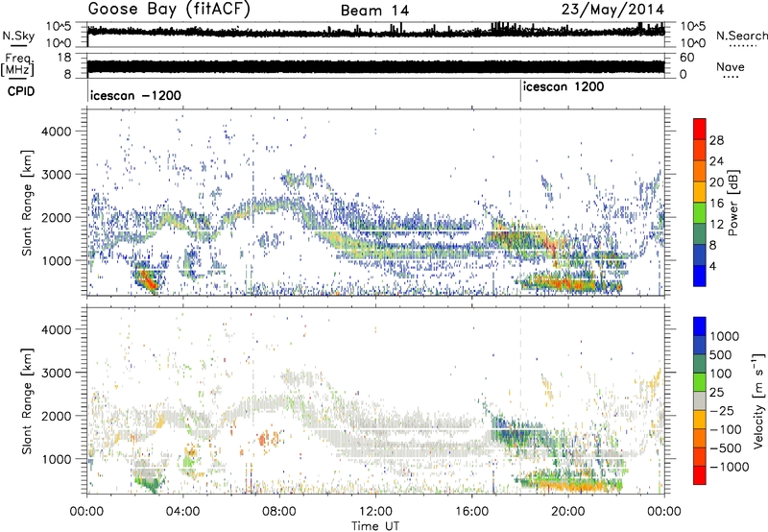Click the 20:00 time tick label
Image resolution: width=768 pixels, height=532 pixels.
tap(568, 512)
